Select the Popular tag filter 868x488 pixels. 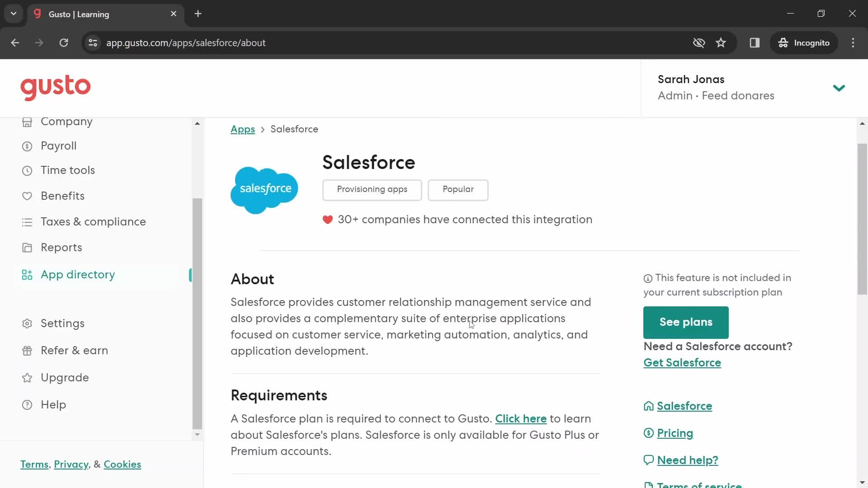(x=459, y=189)
